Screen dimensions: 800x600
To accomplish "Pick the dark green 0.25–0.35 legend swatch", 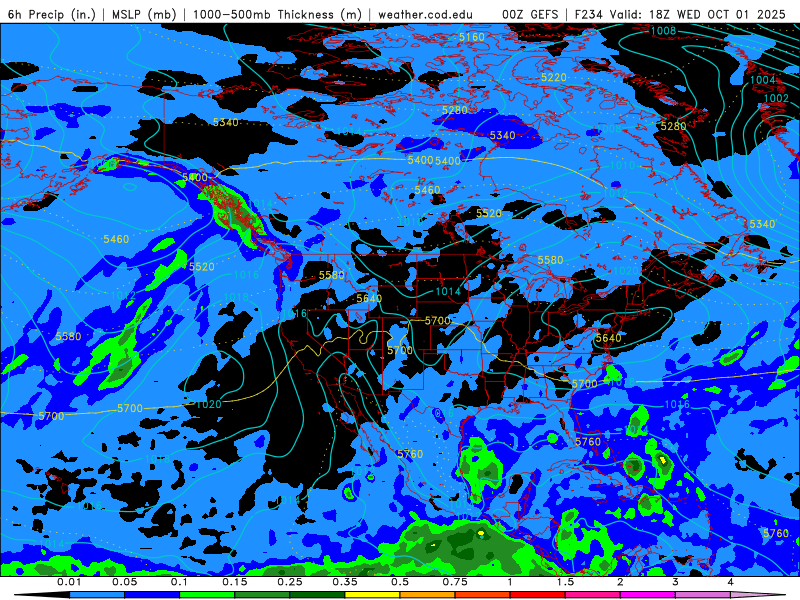I will pyautogui.click(x=317, y=595).
